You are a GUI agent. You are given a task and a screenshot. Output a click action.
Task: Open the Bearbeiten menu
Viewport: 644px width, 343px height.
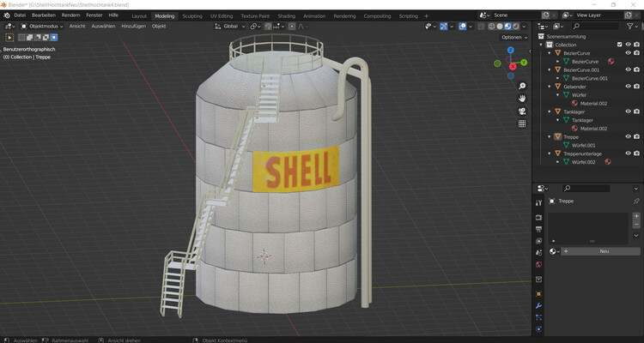[44, 15]
